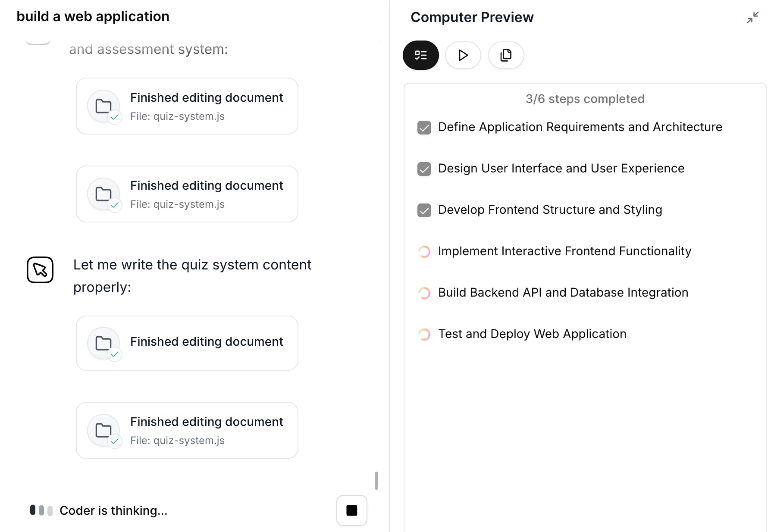The width and height of the screenshot is (771, 532).
Task: Click the build a web application title
Action: (x=93, y=16)
